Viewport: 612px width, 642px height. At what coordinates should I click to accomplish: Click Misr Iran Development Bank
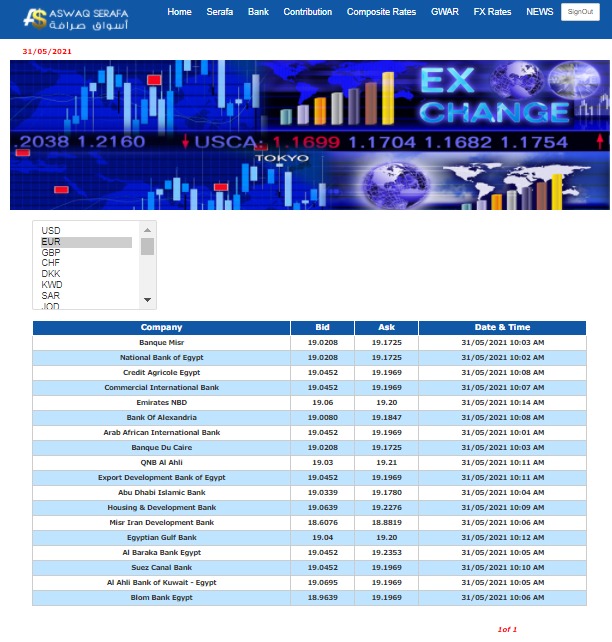pos(161,523)
